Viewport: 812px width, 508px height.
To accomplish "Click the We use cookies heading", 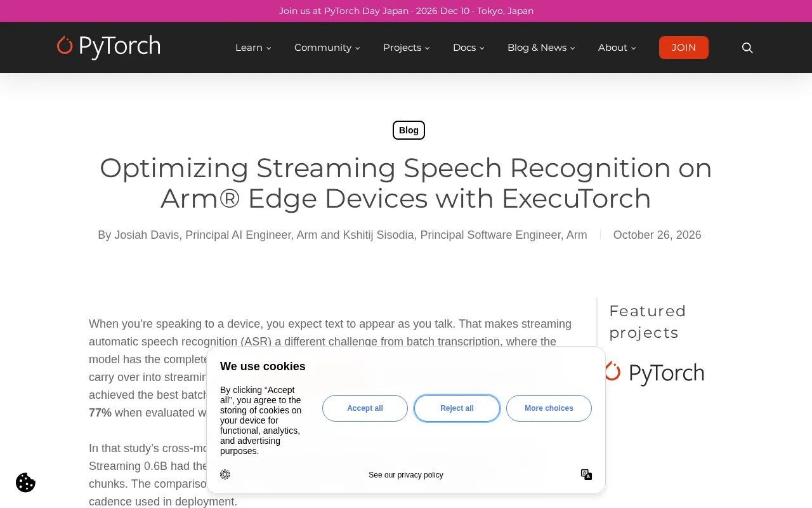I will point(263,366).
